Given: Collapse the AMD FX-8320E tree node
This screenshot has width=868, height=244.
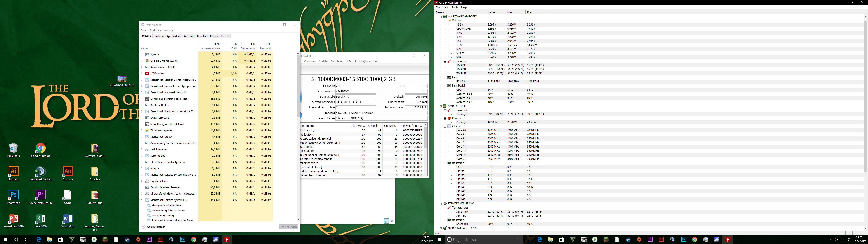Looking at the screenshot, I should coord(440,106).
